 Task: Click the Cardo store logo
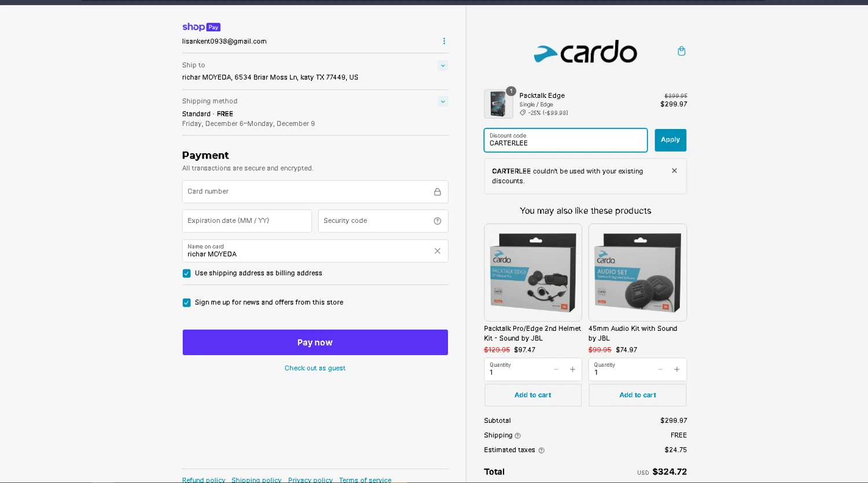pyautogui.click(x=585, y=51)
